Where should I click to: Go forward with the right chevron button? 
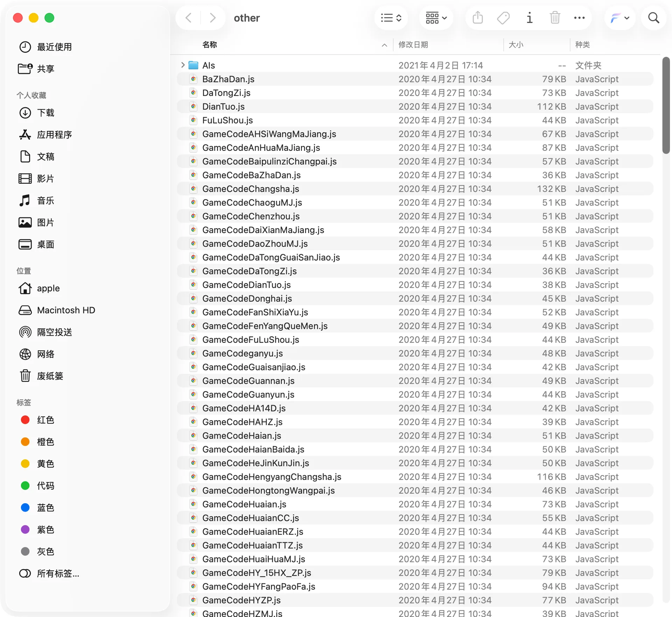tap(212, 18)
